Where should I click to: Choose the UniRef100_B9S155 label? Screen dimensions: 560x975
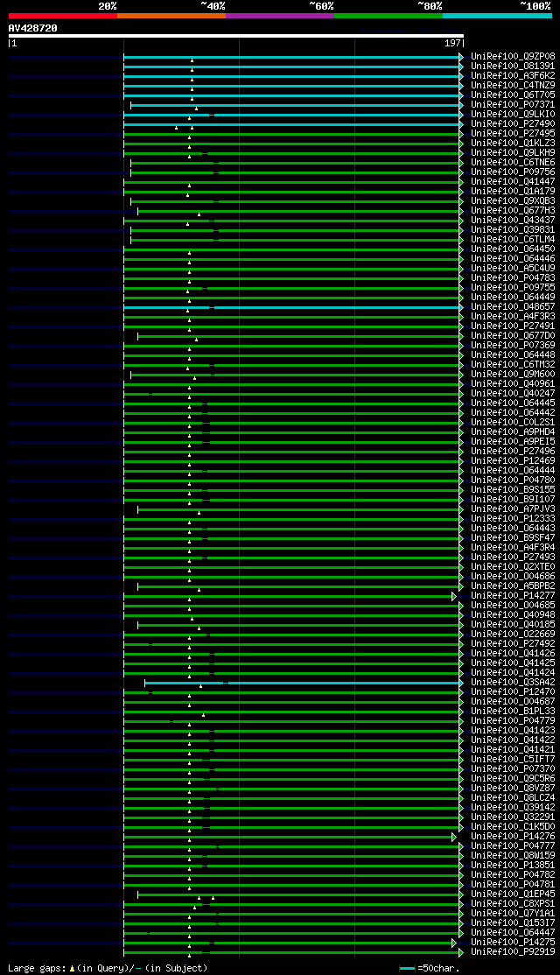tap(513, 490)
